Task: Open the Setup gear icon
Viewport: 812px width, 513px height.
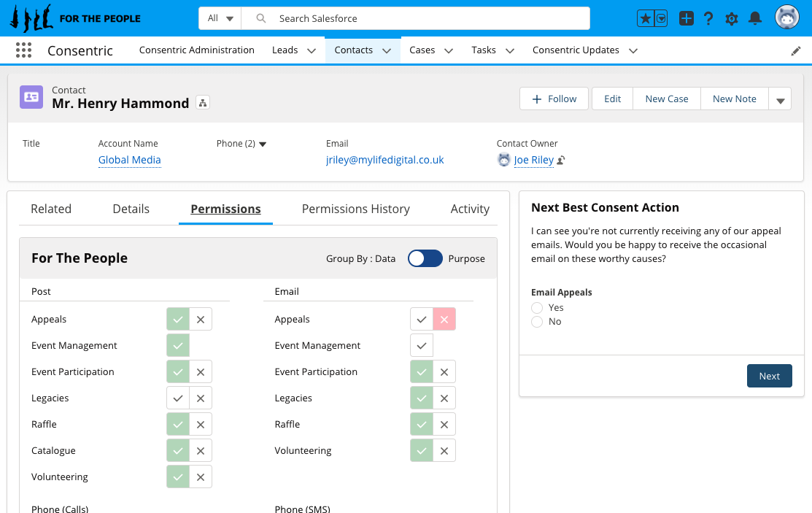Action: (x=732, y=19)
